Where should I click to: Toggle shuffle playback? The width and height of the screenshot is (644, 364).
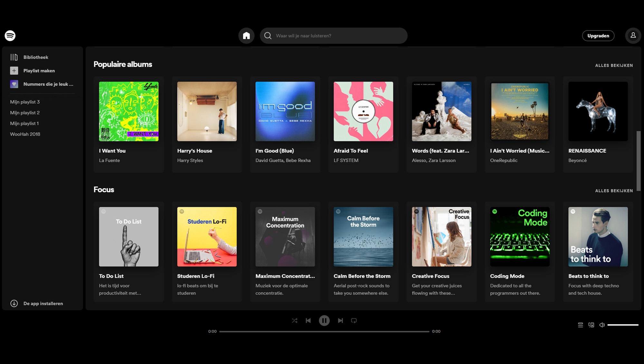point(295,321)
